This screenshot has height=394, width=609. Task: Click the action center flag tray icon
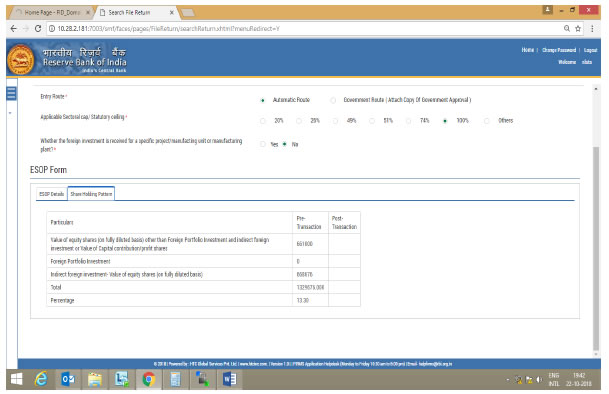point(529,380)
